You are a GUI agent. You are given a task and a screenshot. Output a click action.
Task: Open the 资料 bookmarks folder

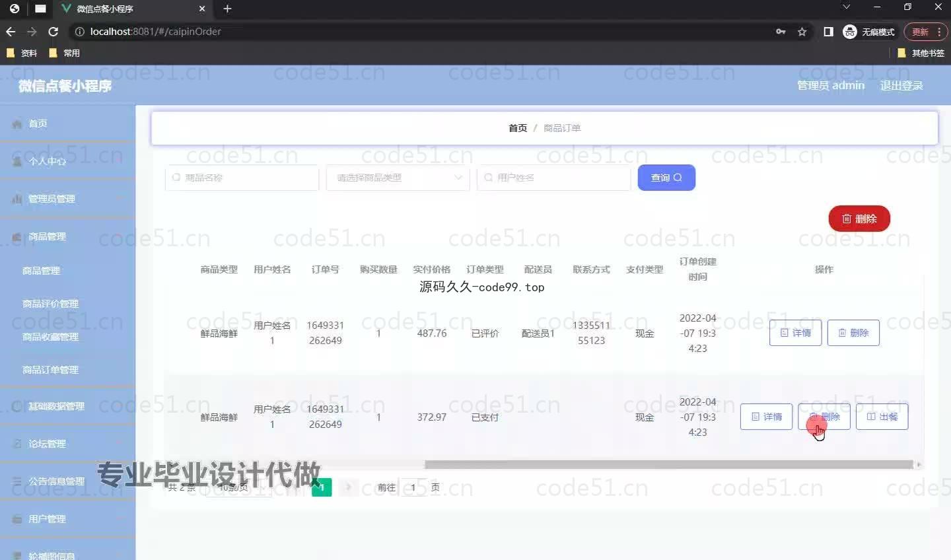pyautogui.click(x=22, y=53)
